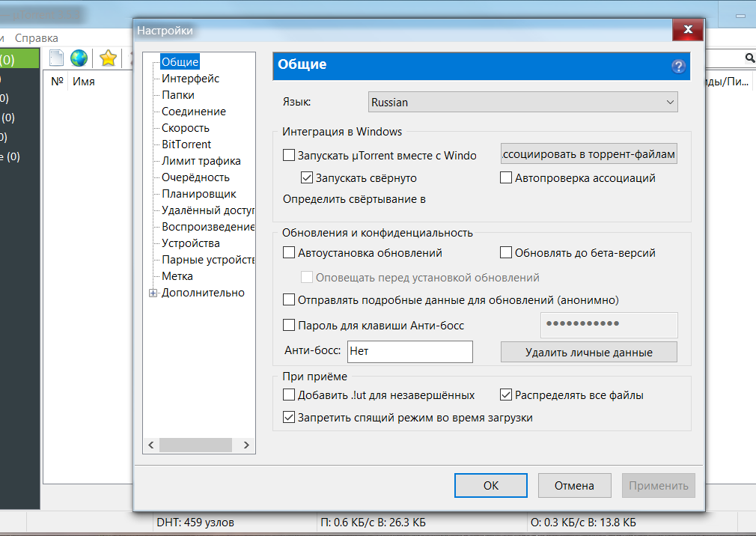The width and height of the screenshot is (756, 536).
Task: Open 'Устройства' settings section
Action: point(190,243)
